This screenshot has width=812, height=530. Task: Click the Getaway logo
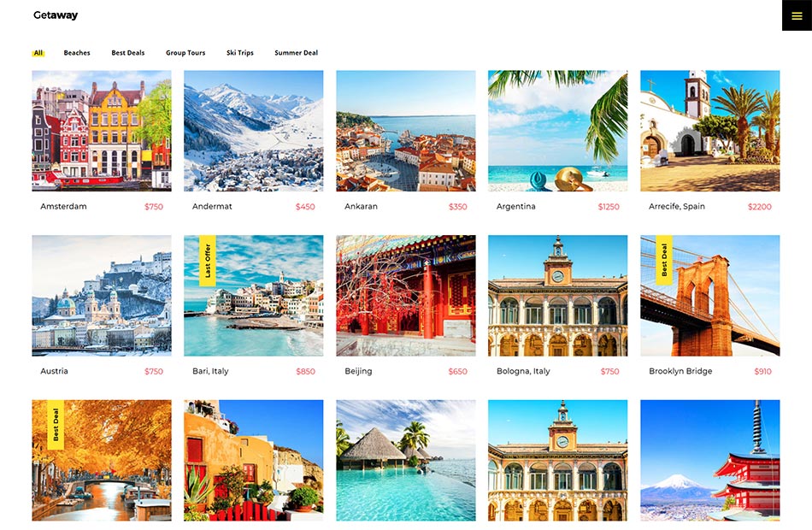click(x=56, y=15)
